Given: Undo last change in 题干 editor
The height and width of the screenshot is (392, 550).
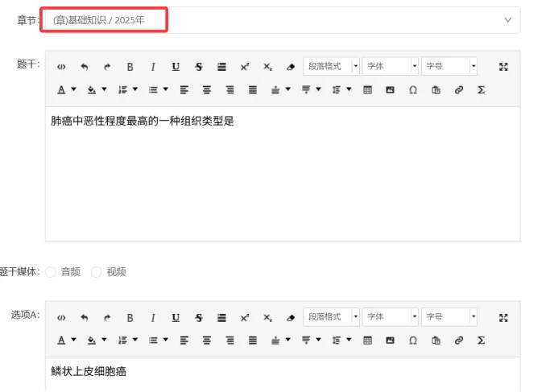Looking at the screenshot, I should coord(85,67).
